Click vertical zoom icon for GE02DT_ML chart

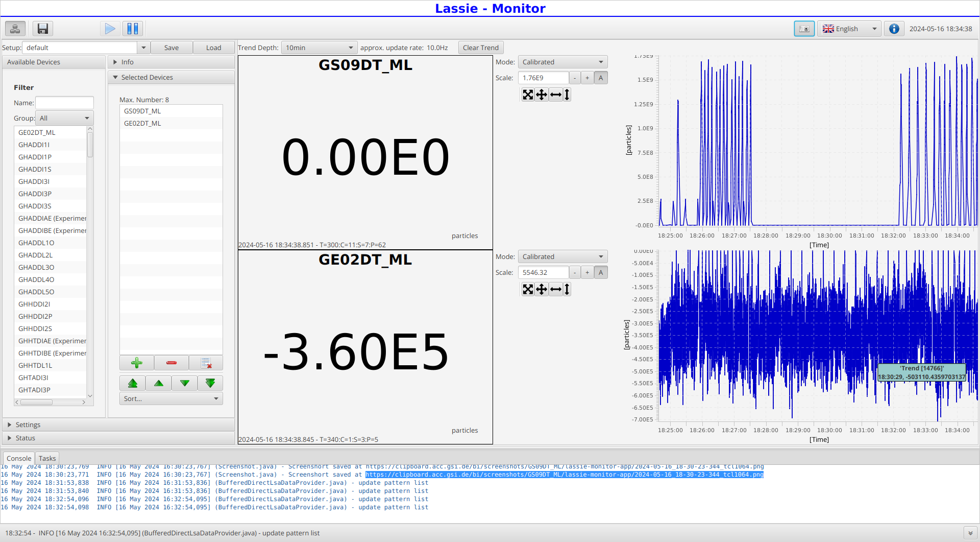tap(567, 289)
